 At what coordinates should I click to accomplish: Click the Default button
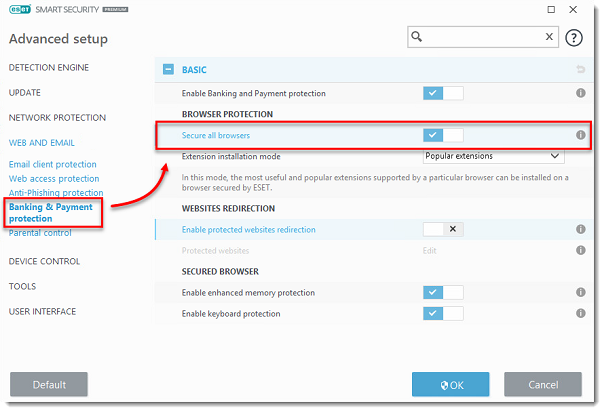tap(49, 384)
